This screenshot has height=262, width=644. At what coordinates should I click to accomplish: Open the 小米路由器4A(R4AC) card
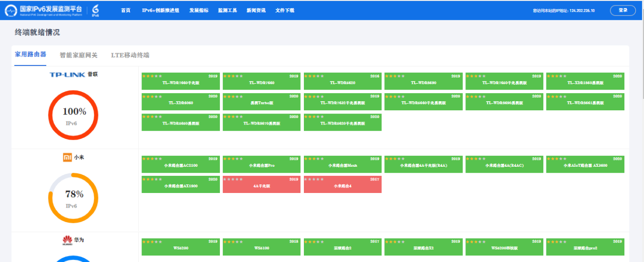505,164
